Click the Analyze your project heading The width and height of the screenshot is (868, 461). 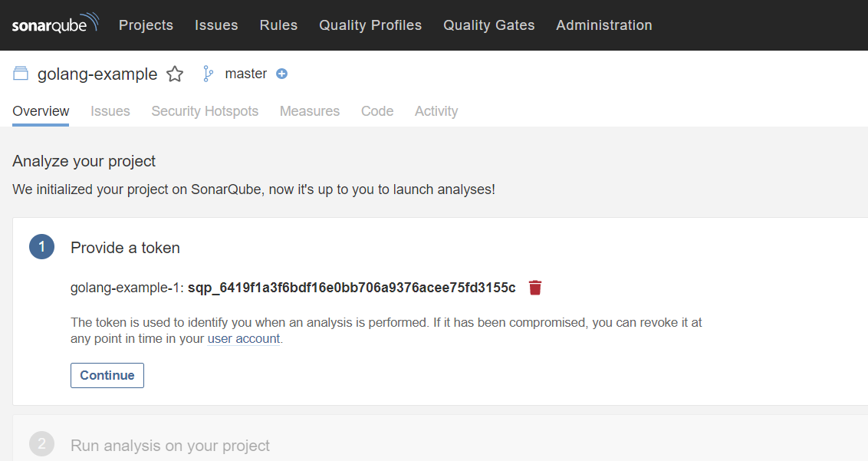[84, 161]
